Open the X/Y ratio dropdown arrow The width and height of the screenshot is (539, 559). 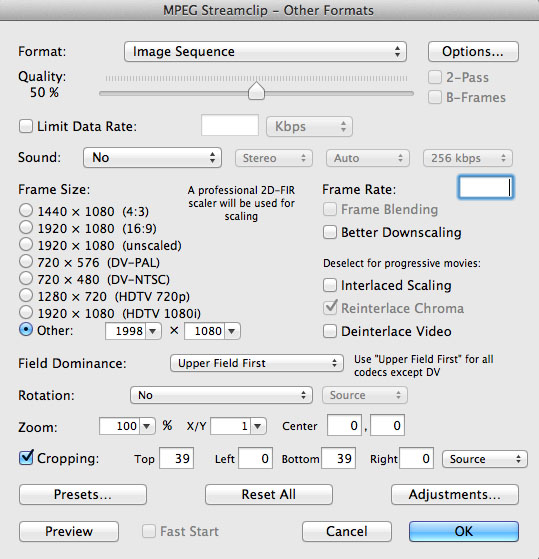tap(258, 426)
